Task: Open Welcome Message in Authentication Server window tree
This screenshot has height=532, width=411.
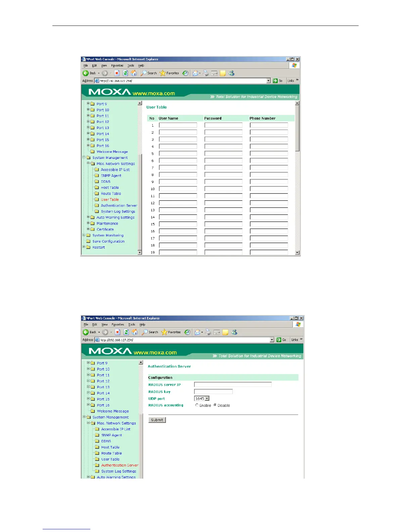Action: coord(113,411)
